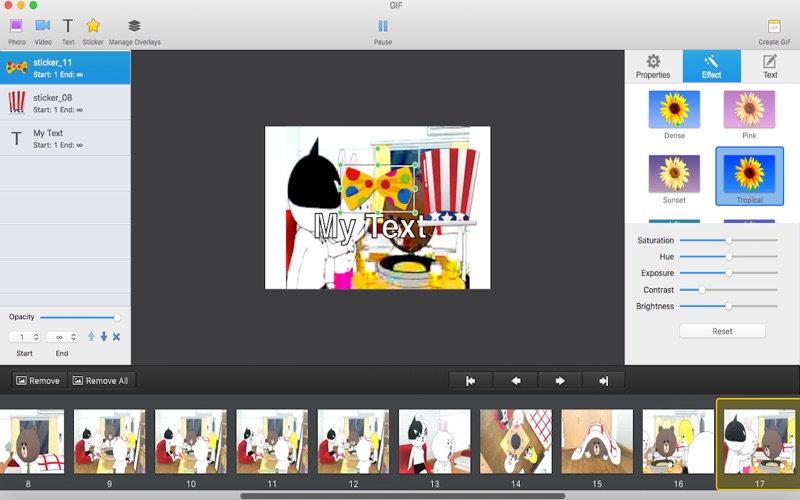
Task: Pause the GIF preview
Action: coord(383,26)
